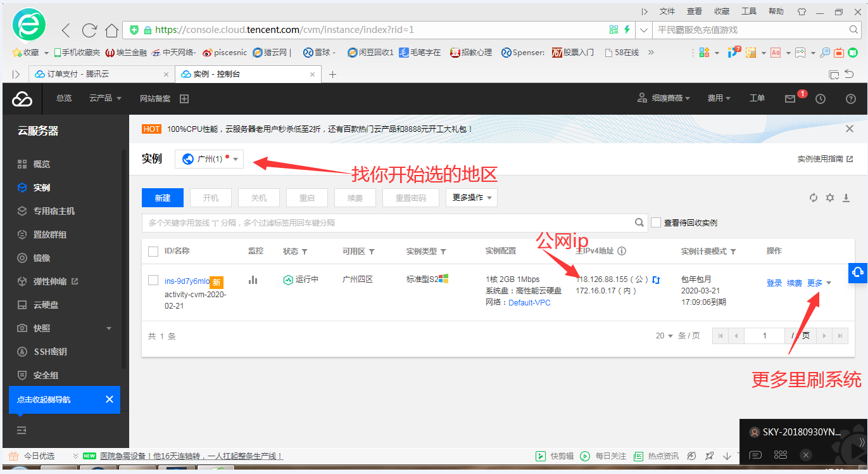Viewport: 868px width, 474px height.
Task: Open new browser tab with plus
Action: [332, 74]
